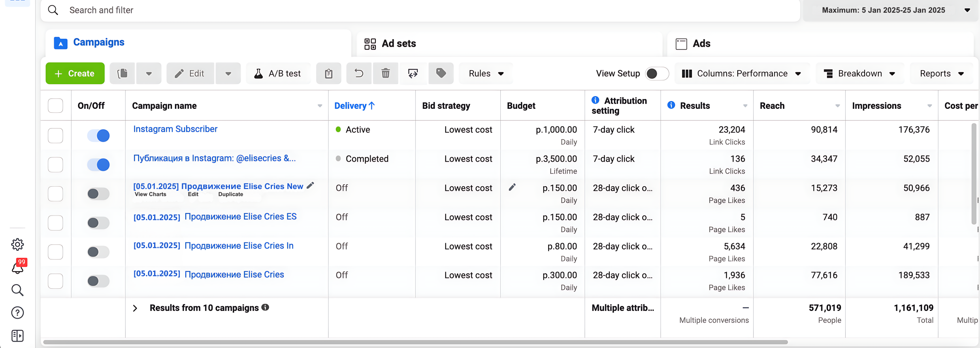Open the clipboard paste icon
The height and width of the screenshot is (348, 980).
point(328,74)
